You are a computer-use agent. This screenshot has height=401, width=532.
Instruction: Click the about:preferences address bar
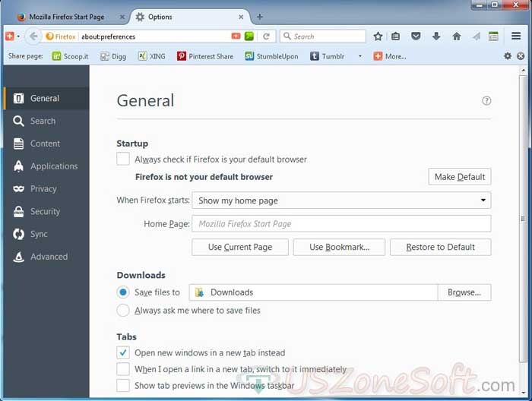[154, 36]
